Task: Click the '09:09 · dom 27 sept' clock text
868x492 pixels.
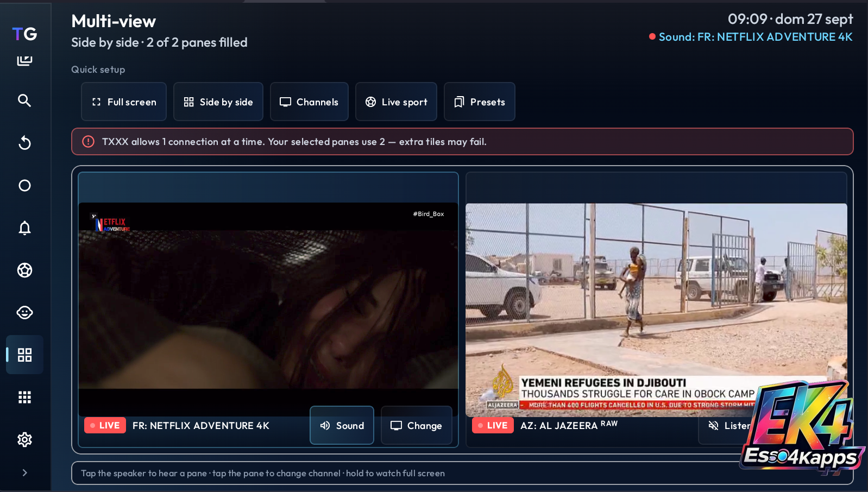Action: click(790, 19)
